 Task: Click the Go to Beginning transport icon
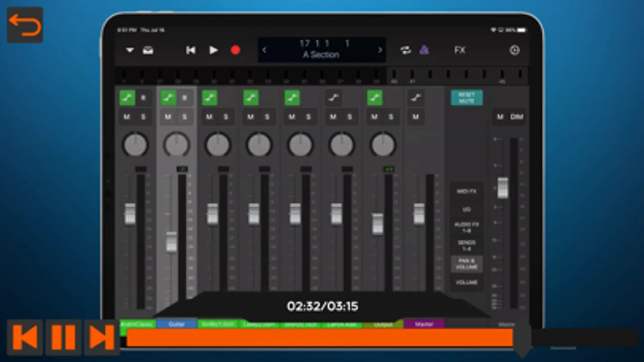pyautogui.click(x=191, y=50)
